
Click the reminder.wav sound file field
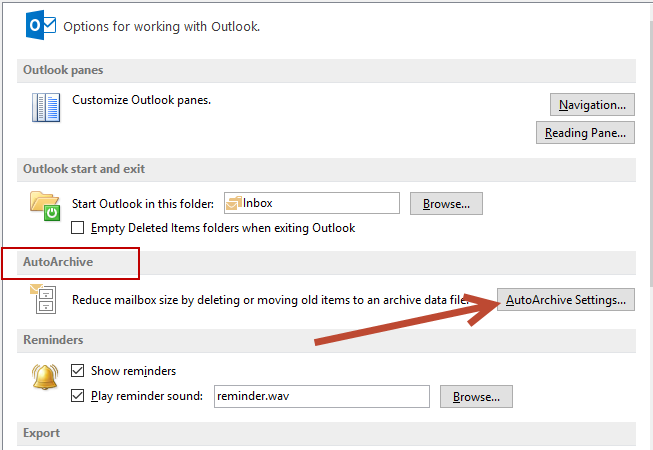(x=322, y=396)
